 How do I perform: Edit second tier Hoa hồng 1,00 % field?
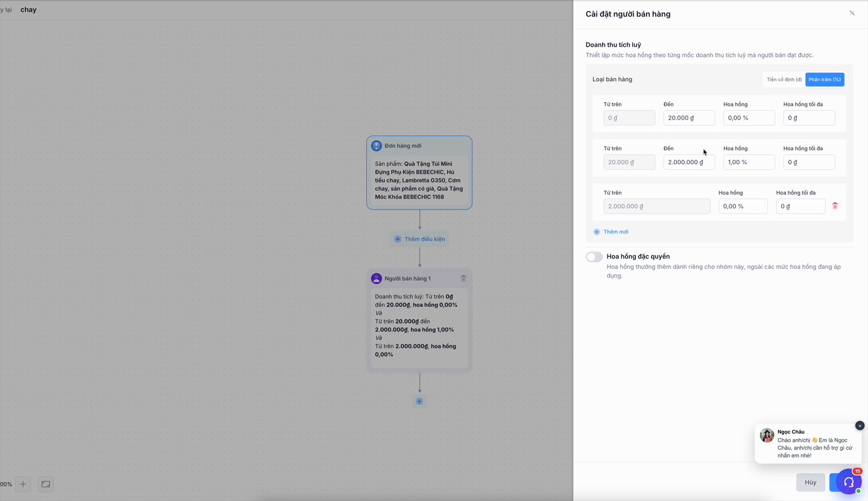(749, 162)
